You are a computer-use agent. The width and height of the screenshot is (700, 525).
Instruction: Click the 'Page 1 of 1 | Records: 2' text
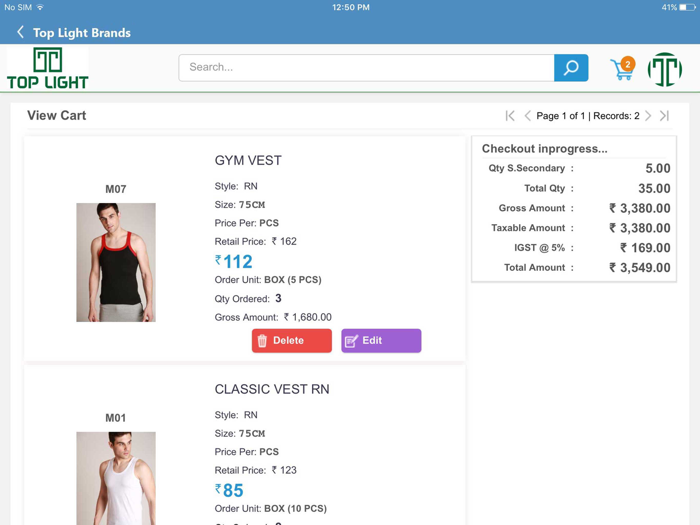coord(588,116)
